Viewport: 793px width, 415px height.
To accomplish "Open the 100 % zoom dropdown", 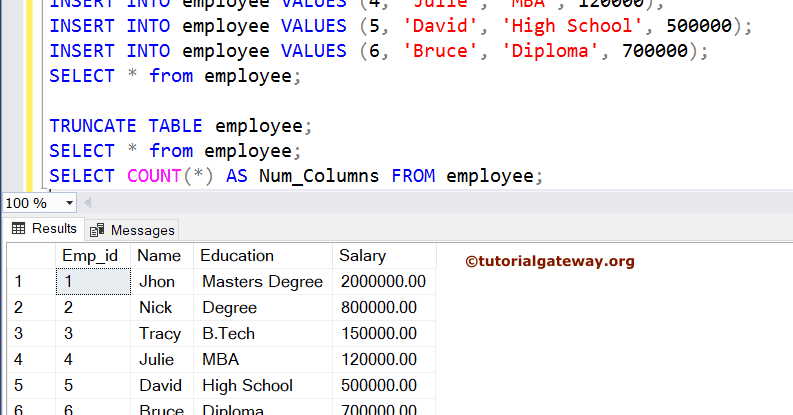I will point(69,203).
